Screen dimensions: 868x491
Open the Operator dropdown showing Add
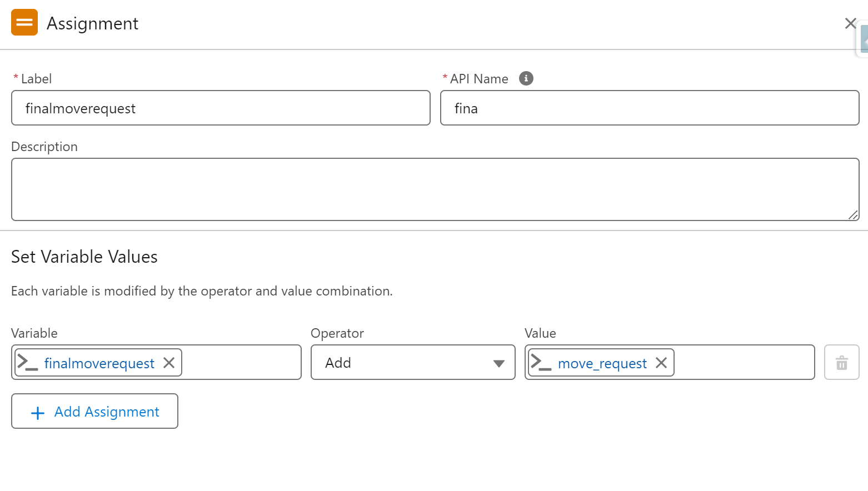(413, 362)
